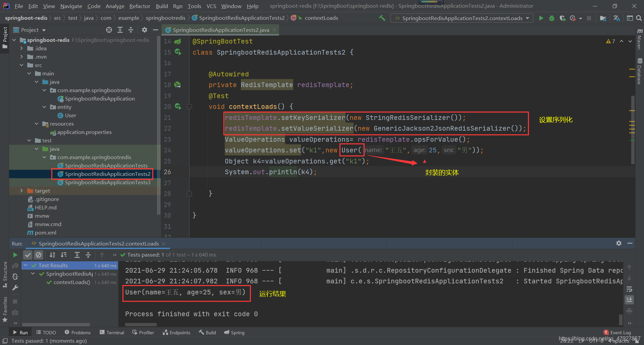Open Project Structure dialog icon

(603, 18)
